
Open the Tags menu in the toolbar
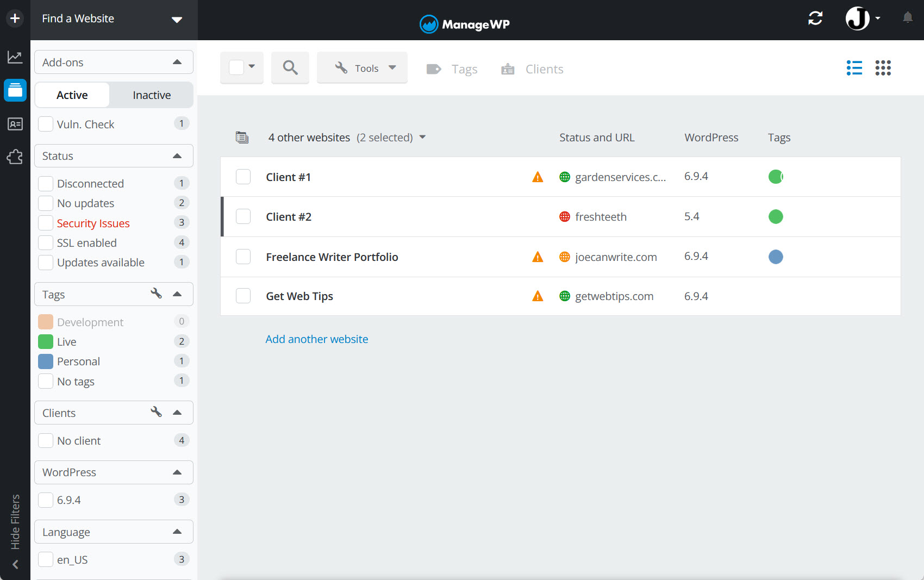452,68
